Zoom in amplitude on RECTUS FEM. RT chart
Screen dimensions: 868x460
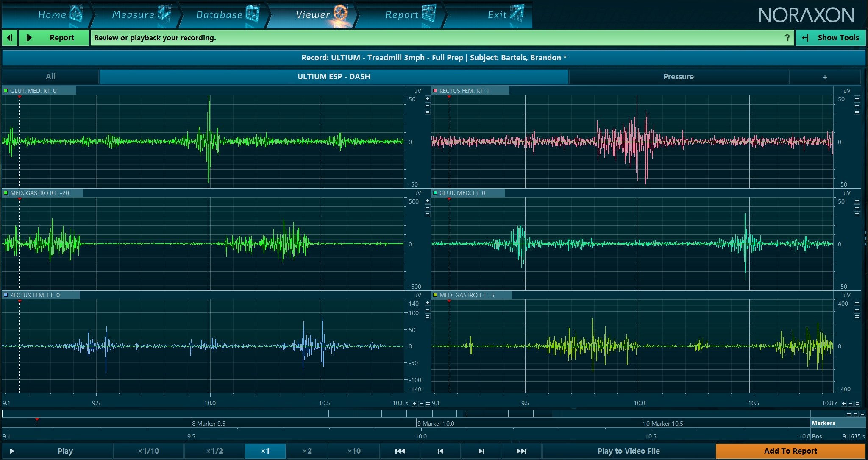pyautogui.click(x=857, y=98)
